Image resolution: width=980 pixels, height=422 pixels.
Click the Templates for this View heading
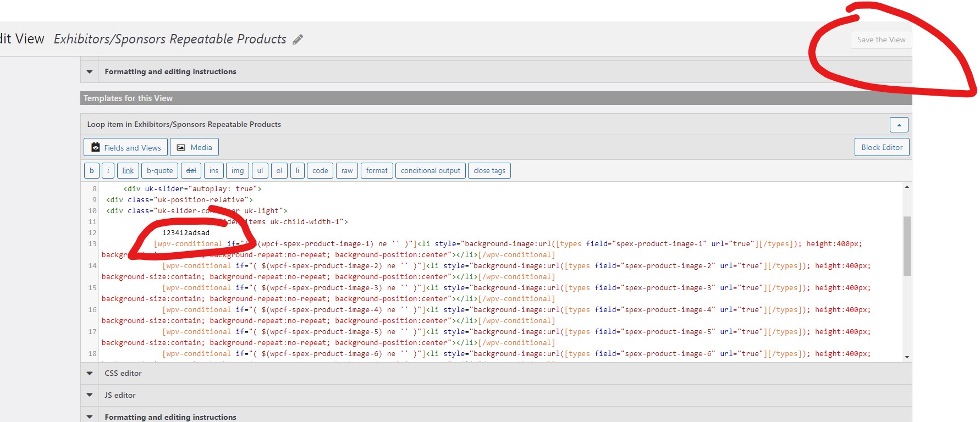(128, 98)
